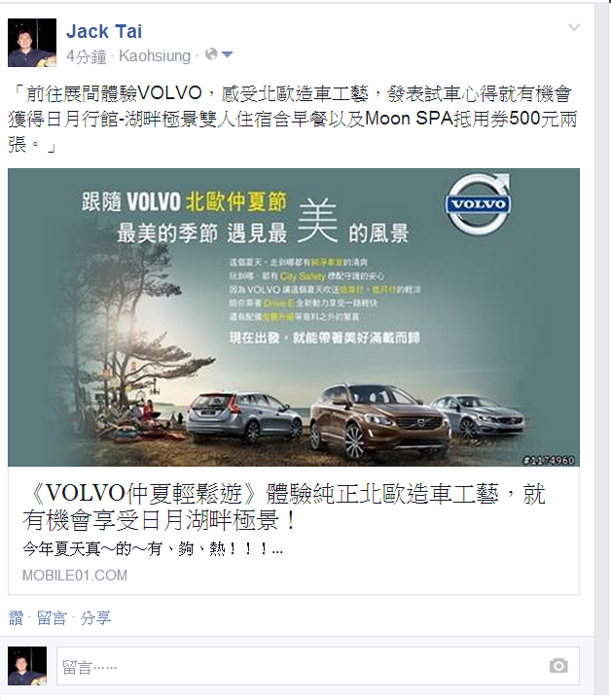Click the brown Volvo SUV in image
Image resolution: width=611 pixels, height=700 pixels.
[x=380, y=421]
